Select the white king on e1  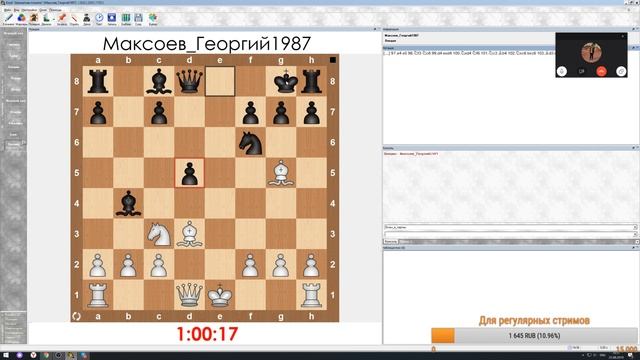(220, 295)
